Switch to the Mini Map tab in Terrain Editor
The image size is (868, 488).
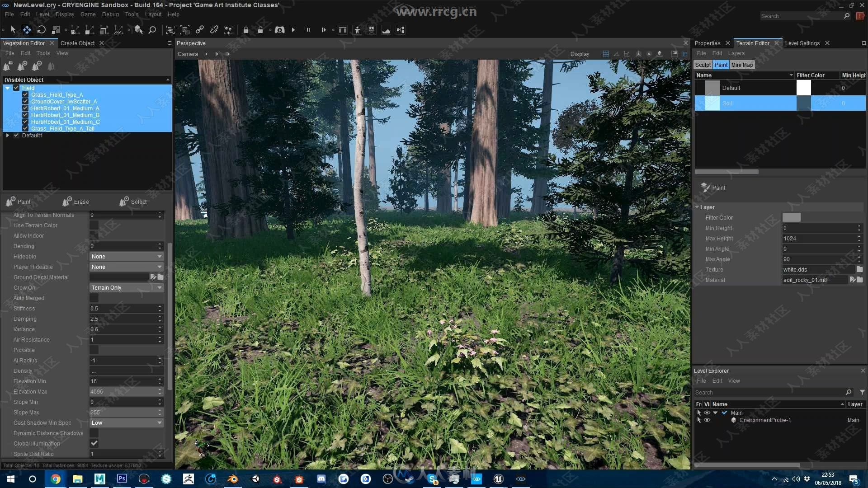[x=741, y=64]
